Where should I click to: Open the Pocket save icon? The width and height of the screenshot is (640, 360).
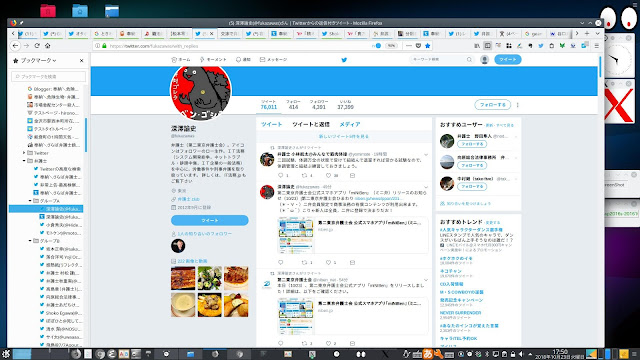tap(418, 46)
